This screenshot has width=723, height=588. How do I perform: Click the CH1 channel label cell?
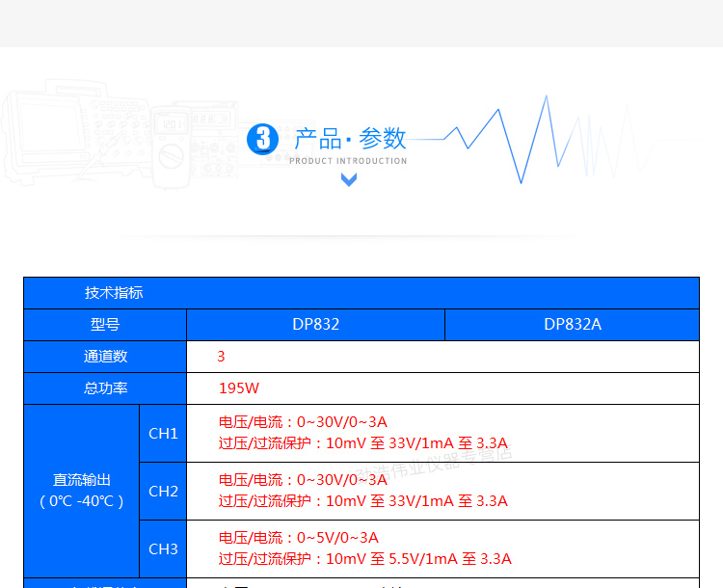163,433
